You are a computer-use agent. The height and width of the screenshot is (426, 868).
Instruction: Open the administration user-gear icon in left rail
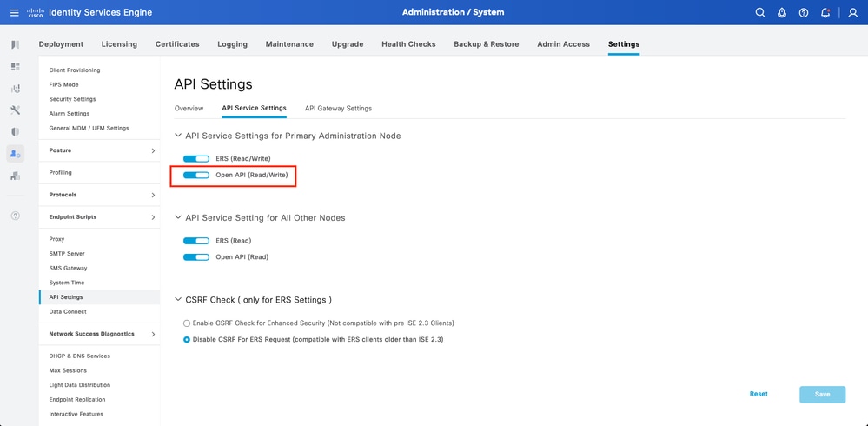[16, 154]
